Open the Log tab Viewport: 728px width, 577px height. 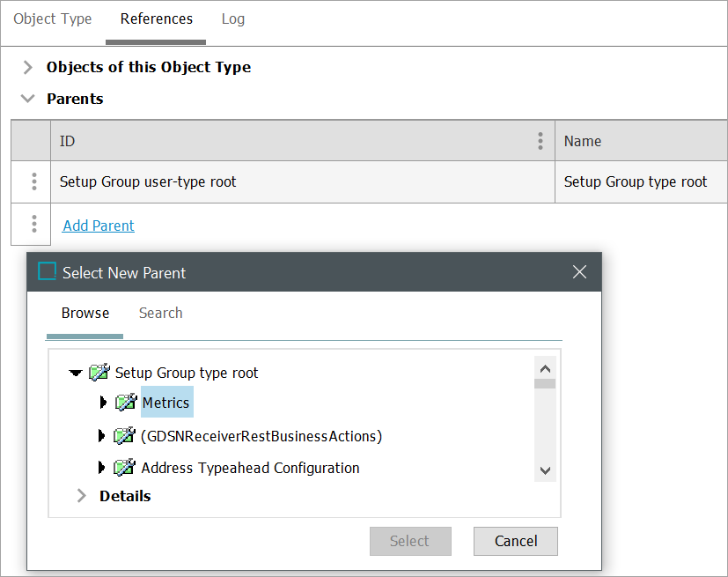[233, 18]
